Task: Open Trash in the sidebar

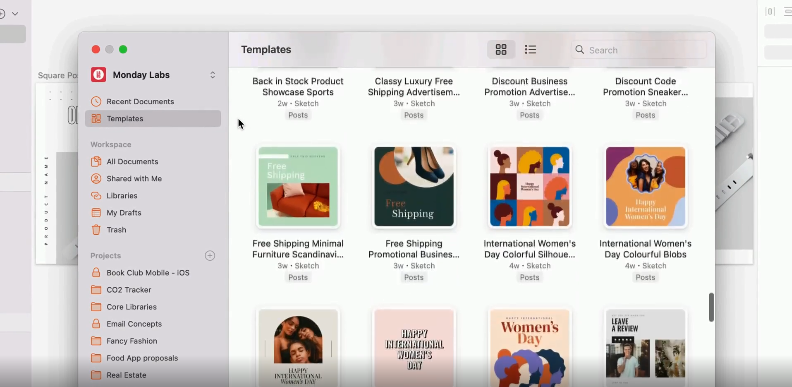Action: pyautogui.click(x=153, y=230)
